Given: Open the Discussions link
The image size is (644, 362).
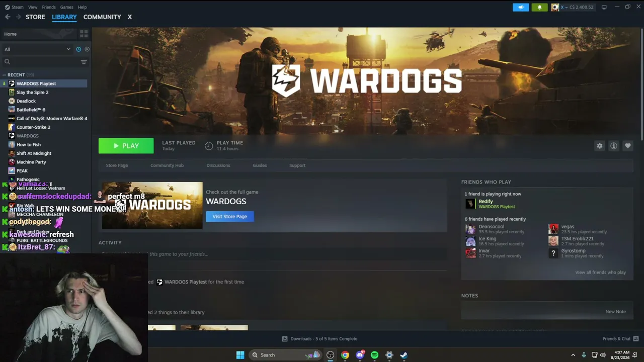Looking at the screenshot, I should pyautogui.click(x=218, y=165).
